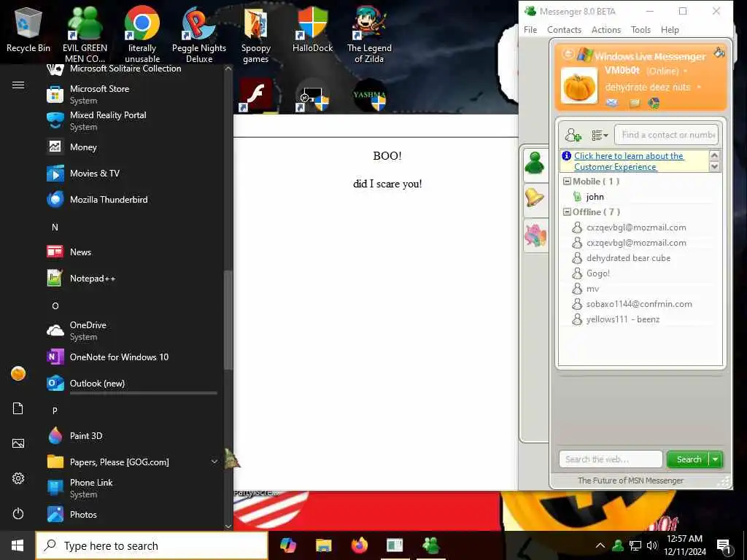Image resolution: width=747 pixels, height=560 pixels.
Task: Click the round back arrow beside Windows Live Messenger
Action: click(568, 54)
